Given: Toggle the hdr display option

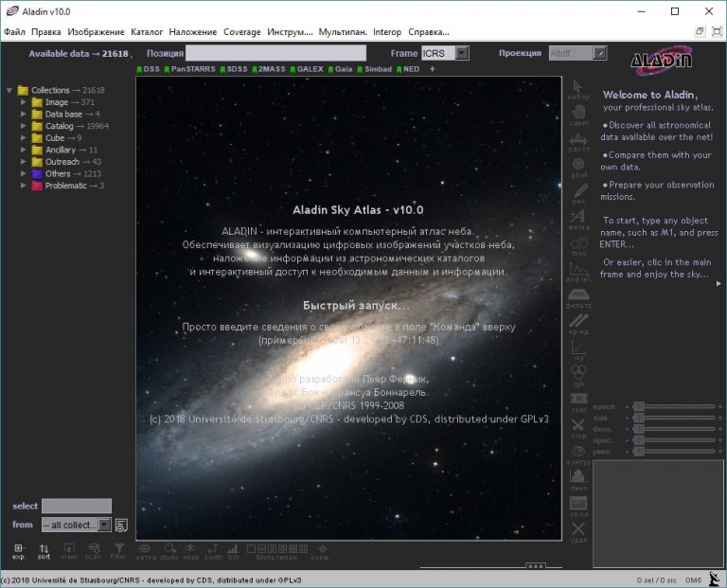Looking at the screenshot, I should pos(234,552).
